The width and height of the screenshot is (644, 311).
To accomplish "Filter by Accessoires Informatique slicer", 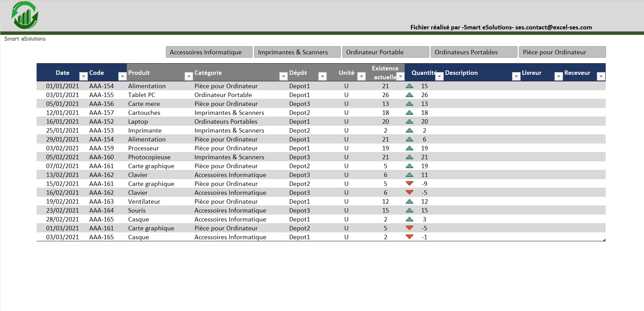I will click(x=209, y=52).
